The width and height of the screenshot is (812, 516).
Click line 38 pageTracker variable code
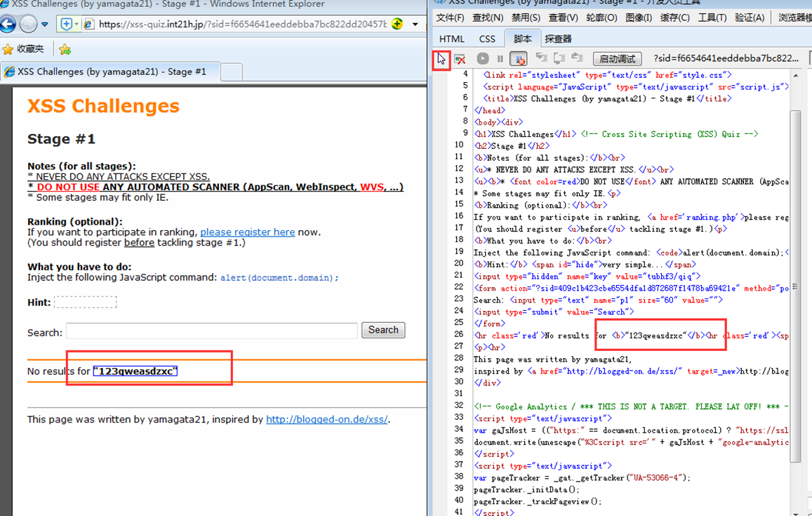(582, 477)
